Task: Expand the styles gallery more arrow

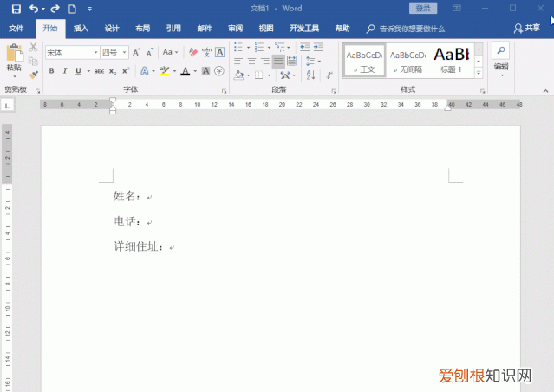Action: tap(479, 73)
